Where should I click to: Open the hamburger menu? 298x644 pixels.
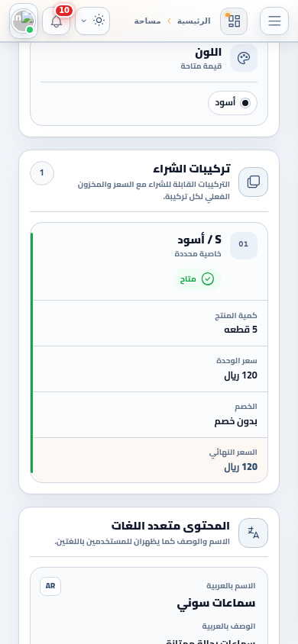(x=274, y=21)
